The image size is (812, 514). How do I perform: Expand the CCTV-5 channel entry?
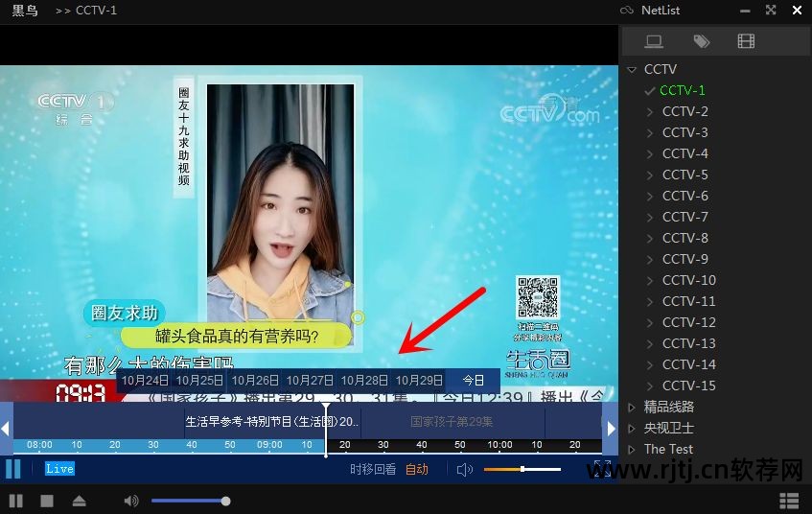tap(650, 175)
